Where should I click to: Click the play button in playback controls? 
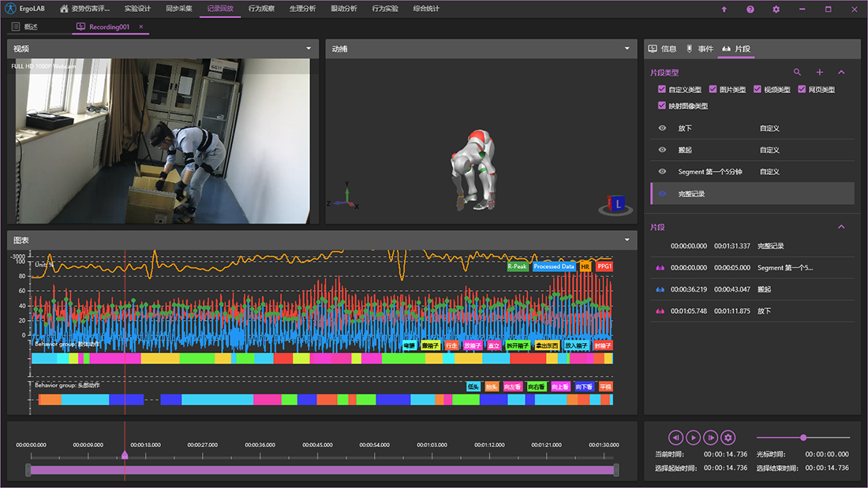(693, 438)
